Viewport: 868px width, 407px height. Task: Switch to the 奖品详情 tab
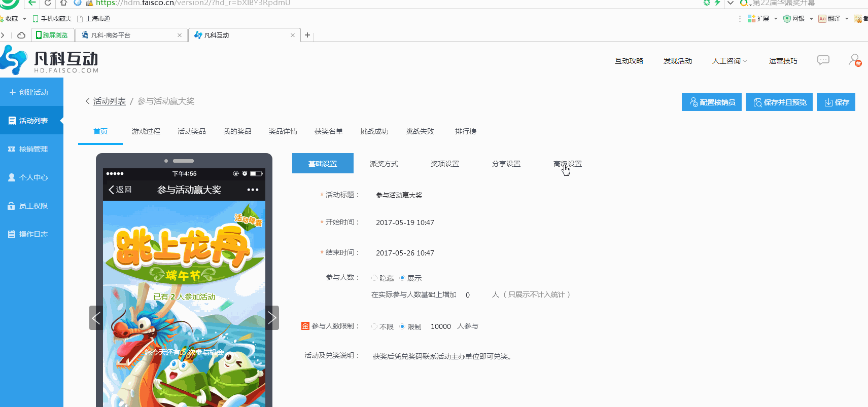pyautogui.click(x=283, y=131)
